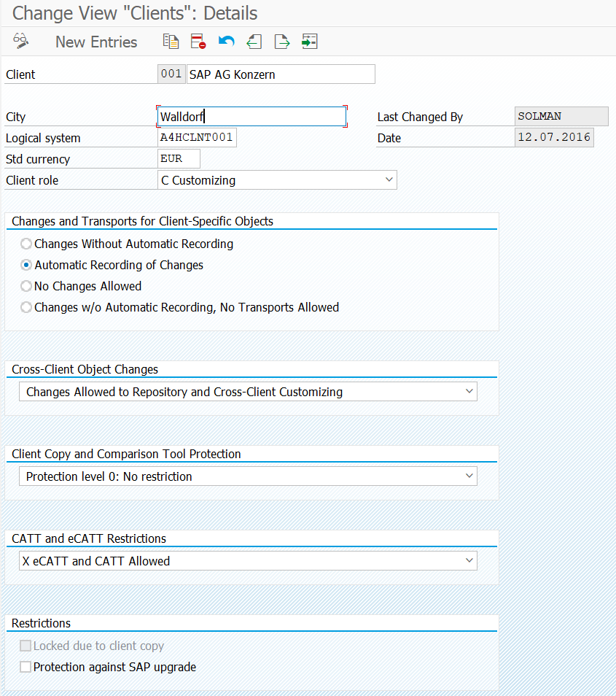Go to the Previous Entry icon
The image size is (616, 696).
point(254,42)
